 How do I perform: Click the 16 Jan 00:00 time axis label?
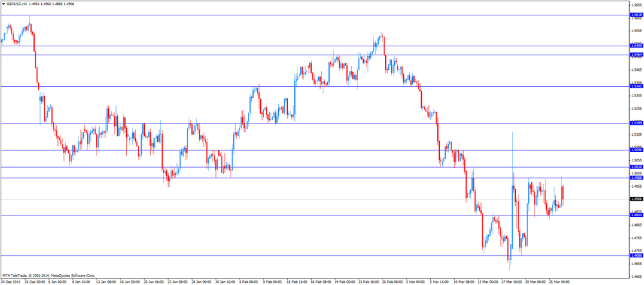(130, 282)
